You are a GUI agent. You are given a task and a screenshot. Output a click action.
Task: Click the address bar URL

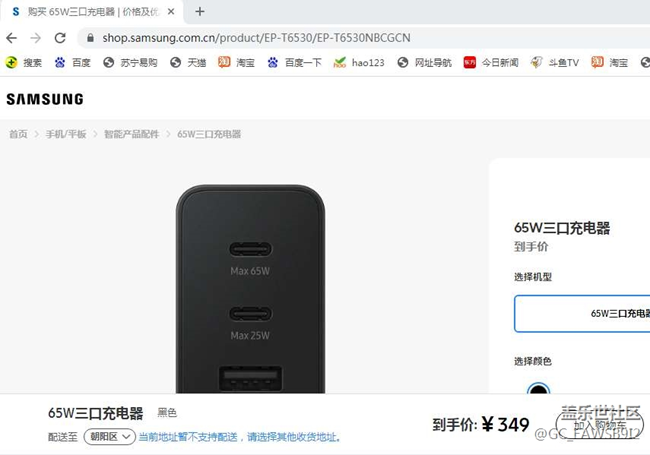coord(257,38)
